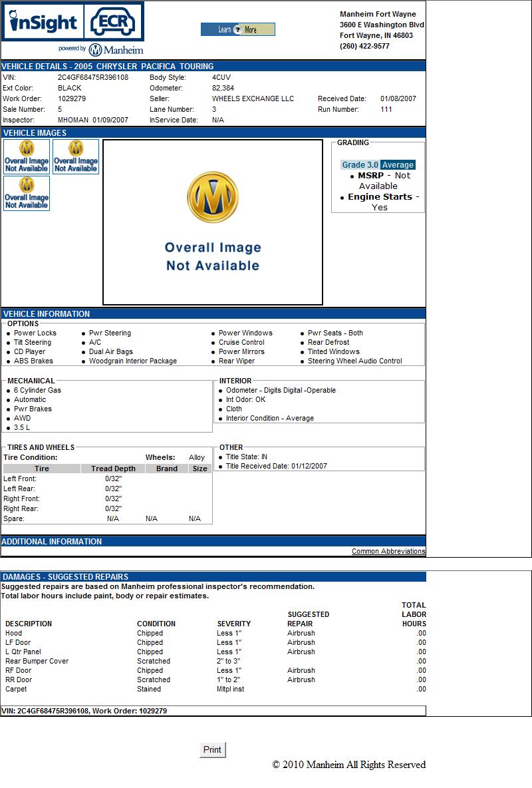
Task: Click the Dual Air Bags option
Action: point(111,351)
